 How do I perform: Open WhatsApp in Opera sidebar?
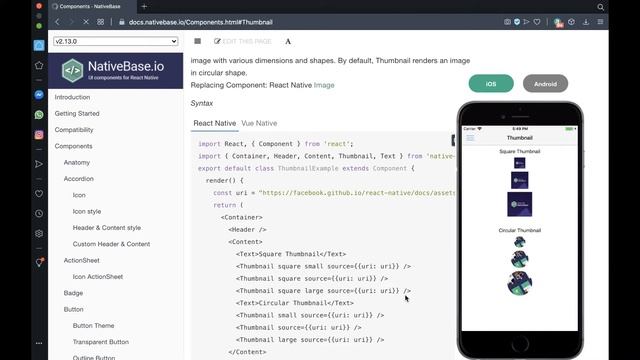click(x=39, y=115)
